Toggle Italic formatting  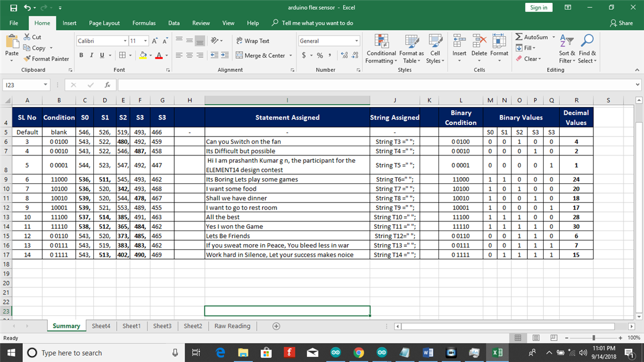click(x=91, y=55)
